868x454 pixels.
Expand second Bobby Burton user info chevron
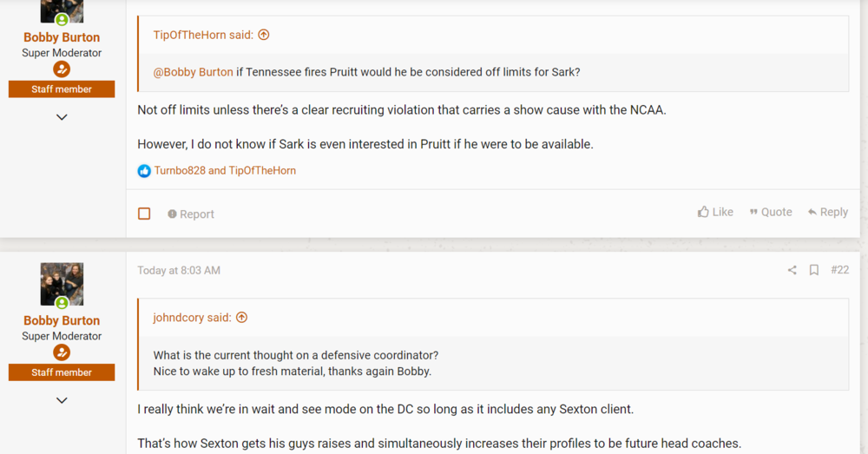click(x=62, y=400)
